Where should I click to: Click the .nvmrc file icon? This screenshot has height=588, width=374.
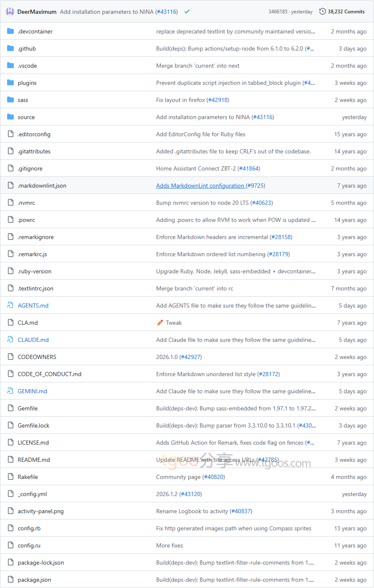click(10, 203)
